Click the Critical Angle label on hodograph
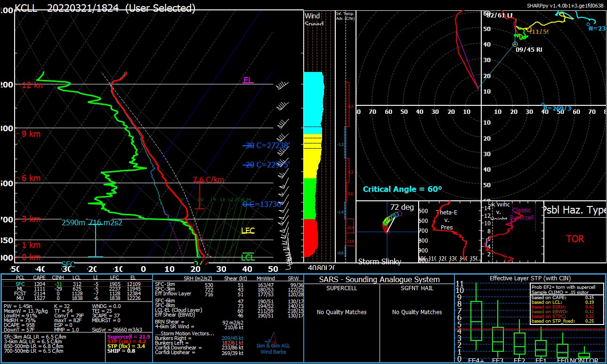The width and height of the screenshot is (607, 364). [402, 189]
